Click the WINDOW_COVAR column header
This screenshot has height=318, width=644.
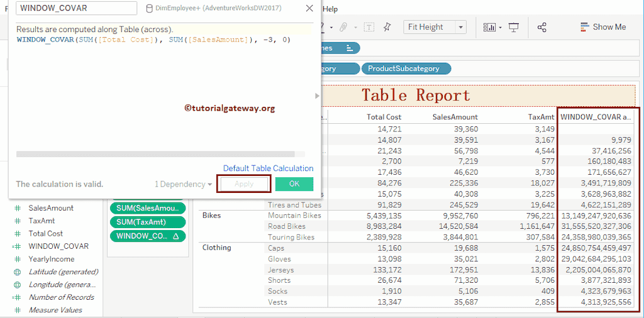tap(596, 117)
